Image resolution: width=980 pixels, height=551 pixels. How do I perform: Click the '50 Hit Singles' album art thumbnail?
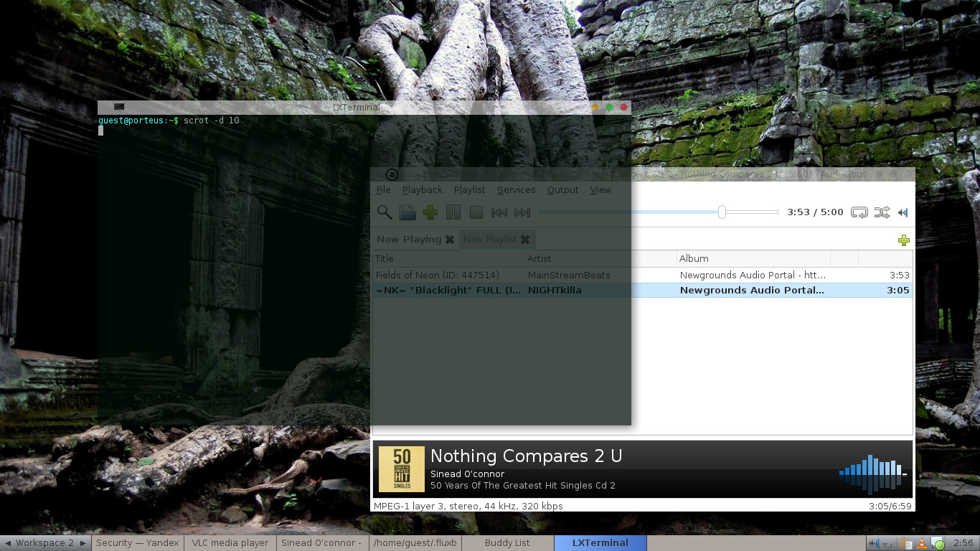[402, 469]
